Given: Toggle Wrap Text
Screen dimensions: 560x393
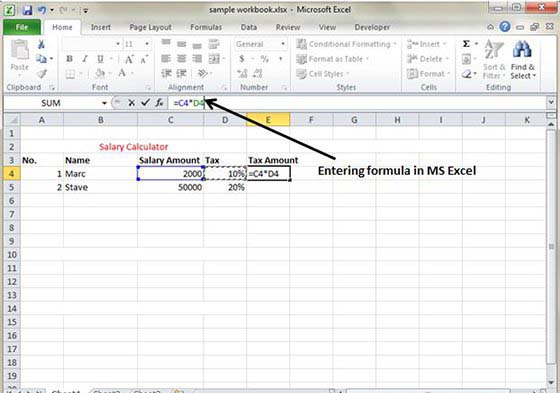Looking at the screenshot, I should click(x=214, y=44).
